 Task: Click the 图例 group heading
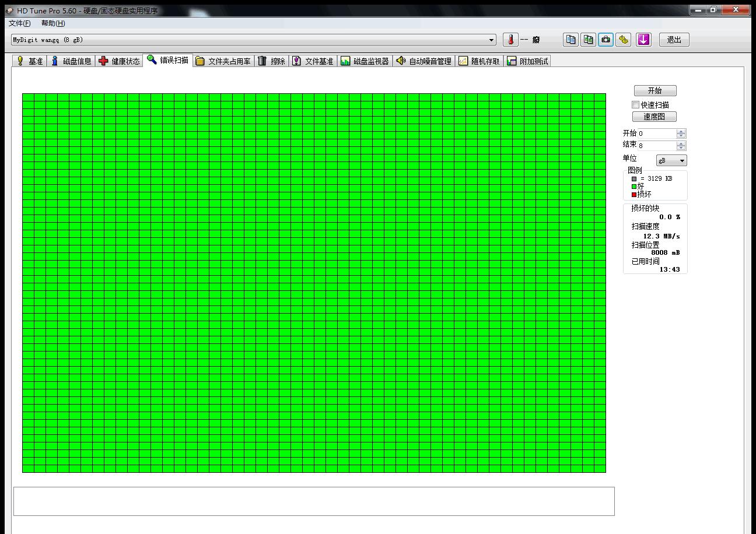(635, 170)
